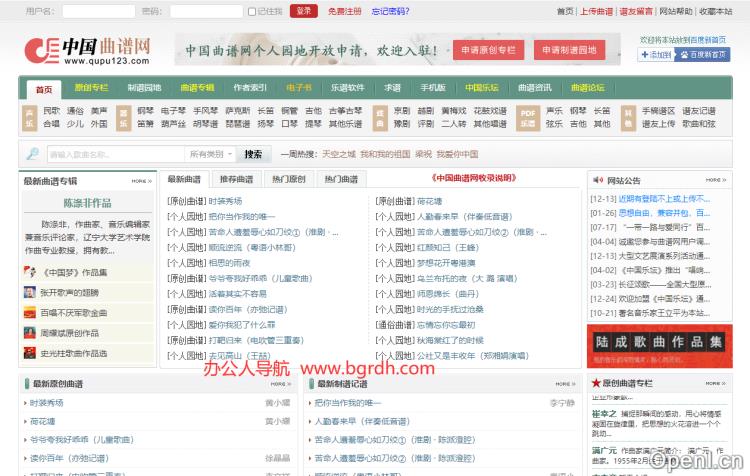The height and width of the screenshot is (476, 750).
Task: Open hot search 天空之城
Action: tap(339, 154)
